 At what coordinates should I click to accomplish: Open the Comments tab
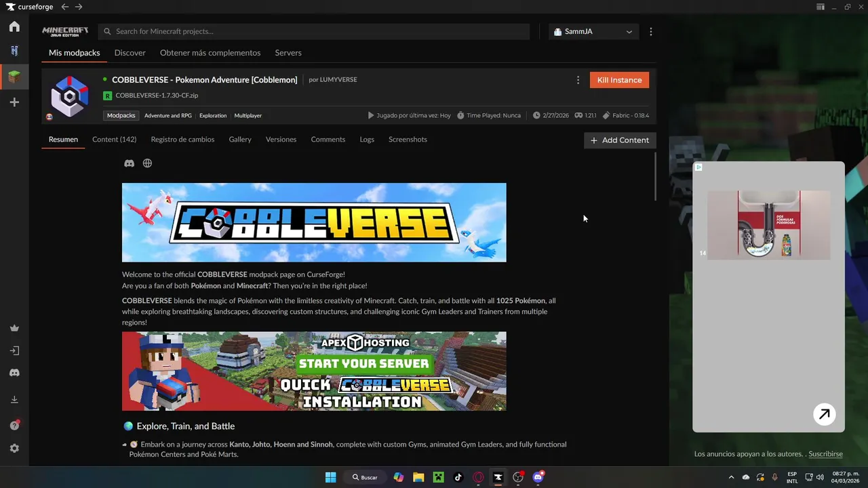tap(328, 140)
